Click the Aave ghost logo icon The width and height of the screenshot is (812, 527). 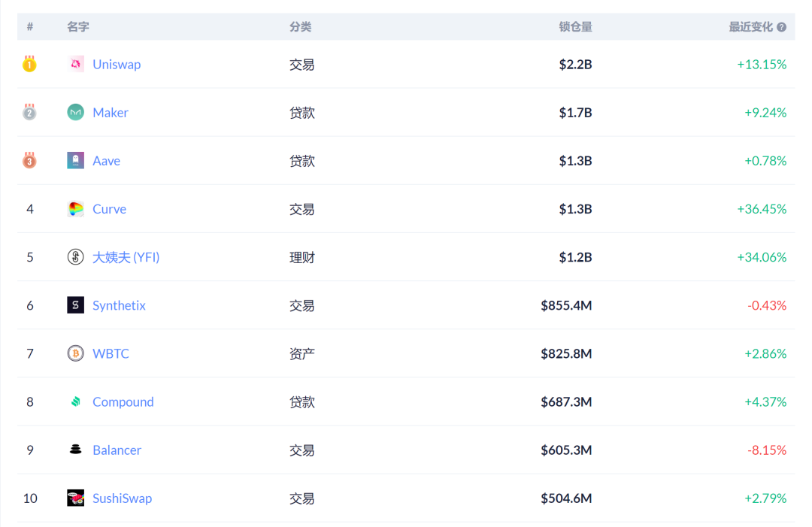click(x=76, y=160)
